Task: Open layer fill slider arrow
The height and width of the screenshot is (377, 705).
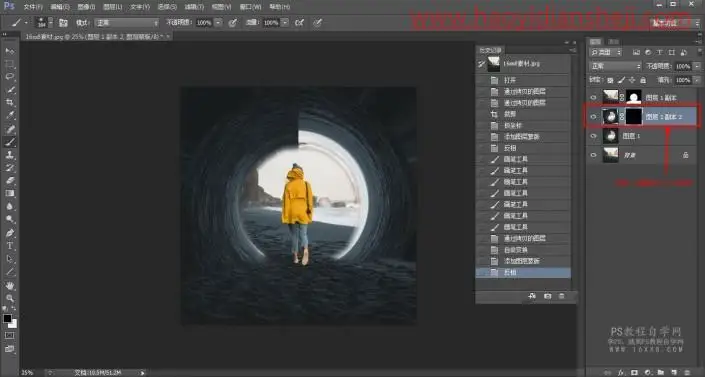Action: tap(697, 80)
